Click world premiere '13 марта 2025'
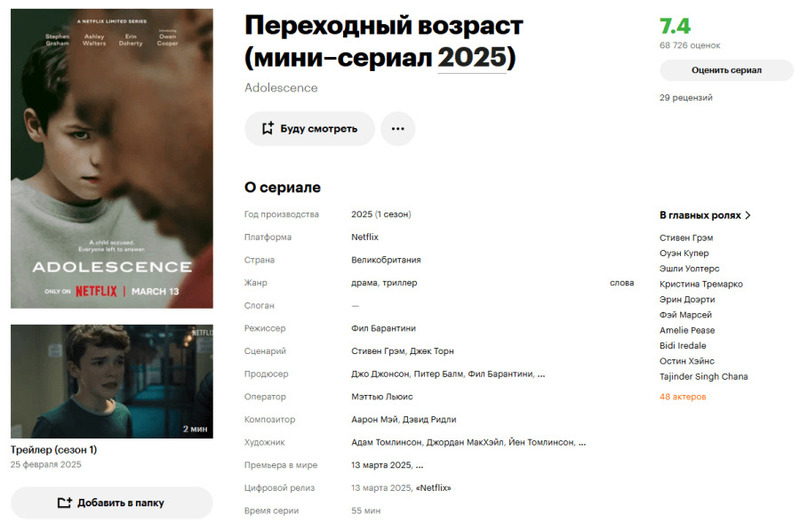This screenshot has width=800, height=523. 381,465
